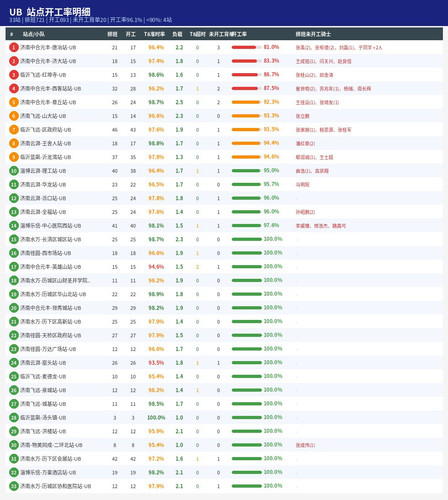Select the green rank 31 badge
This screenshot has height=500, width=448.
click(x=14, y=459)
